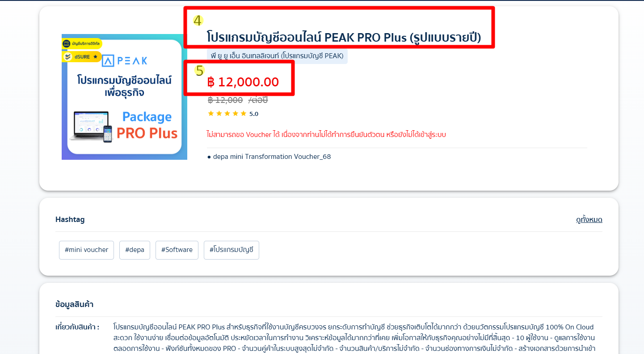Viewport: 644px width, 354px height.
Task: Select the #โปรแกรมบัญชี hashtag chip
Action: tap(232, 250)
